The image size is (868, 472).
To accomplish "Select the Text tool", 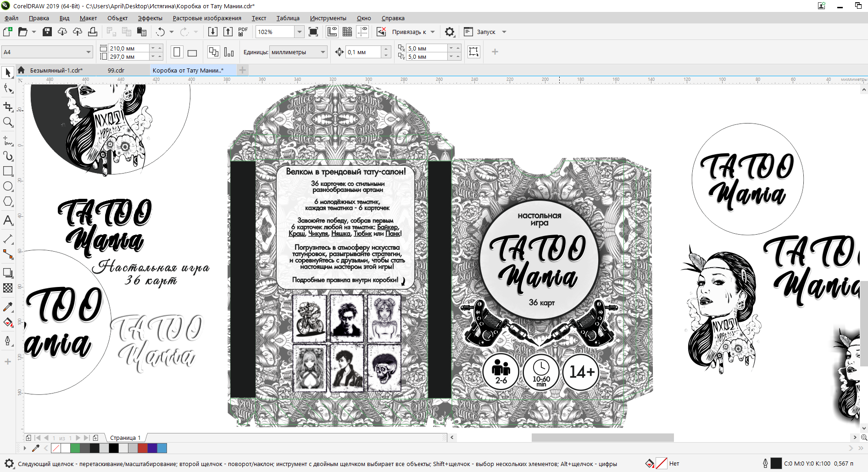I will pos(8,220).
